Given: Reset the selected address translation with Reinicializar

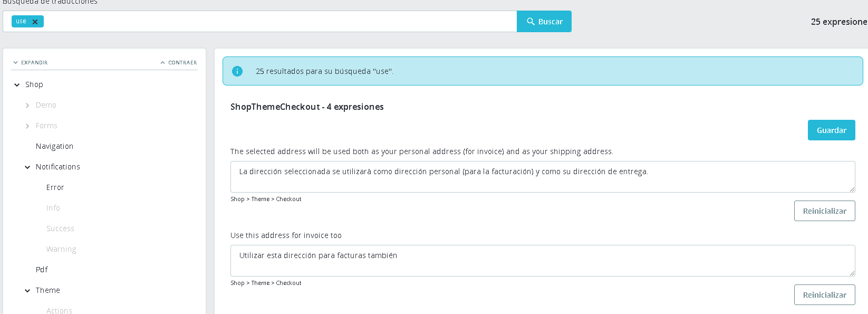Looking at the screenshot, I should [824, 211].
